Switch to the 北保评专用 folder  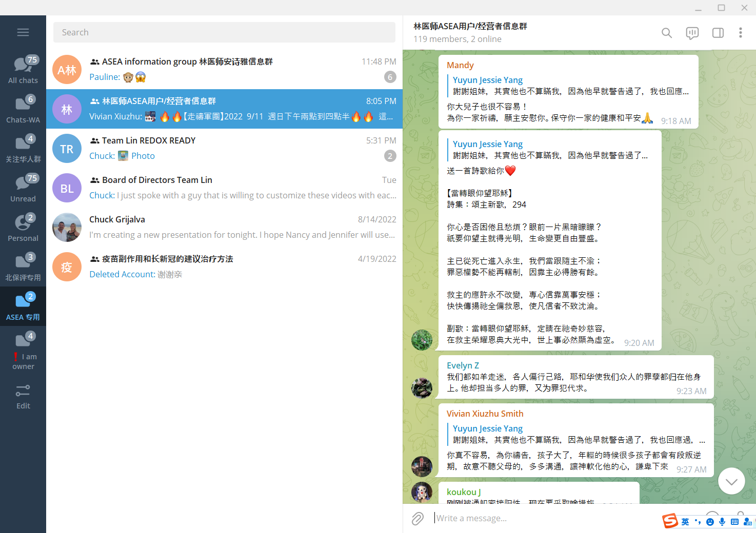coord(23,267)
